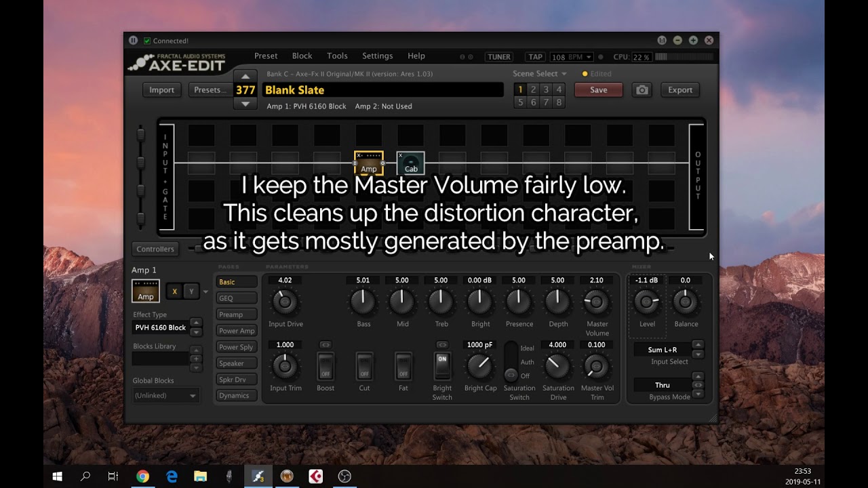The height and width of the screenshot is (488, 868).
Task: Click the Bypass Mode modifier link icon
Action: coord(698,385)
